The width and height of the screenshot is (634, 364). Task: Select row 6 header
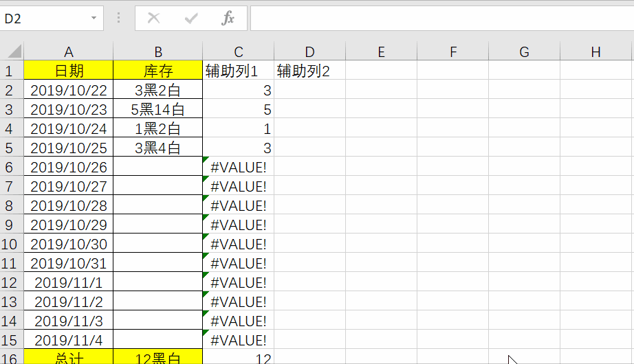pos(11,166)
